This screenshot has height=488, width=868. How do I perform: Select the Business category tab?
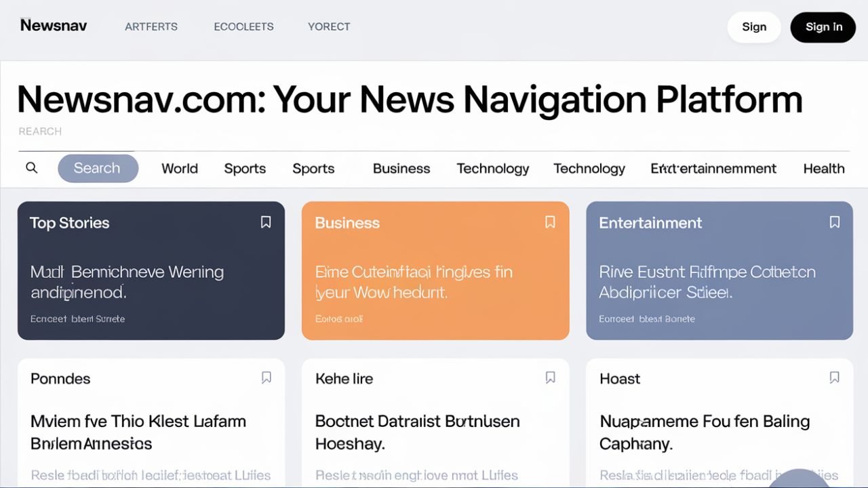point(401,169)
